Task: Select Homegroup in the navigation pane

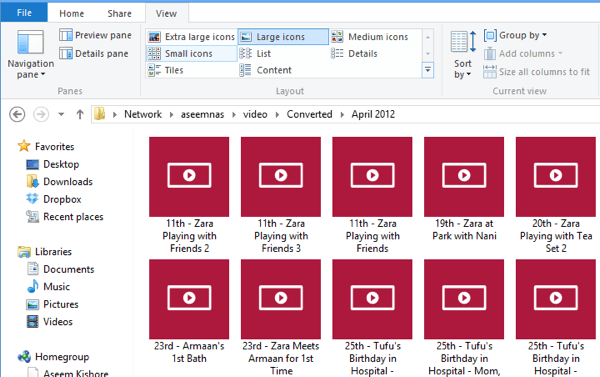Action: [x=53, y=357]
